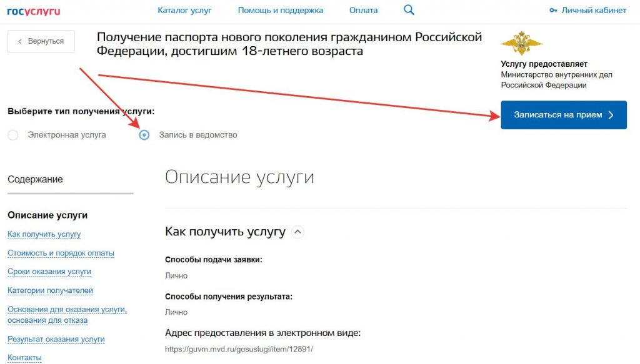Open Основания для оказания услуги link
The height and width of the screenshot is (364, 640).
[67, 315]
